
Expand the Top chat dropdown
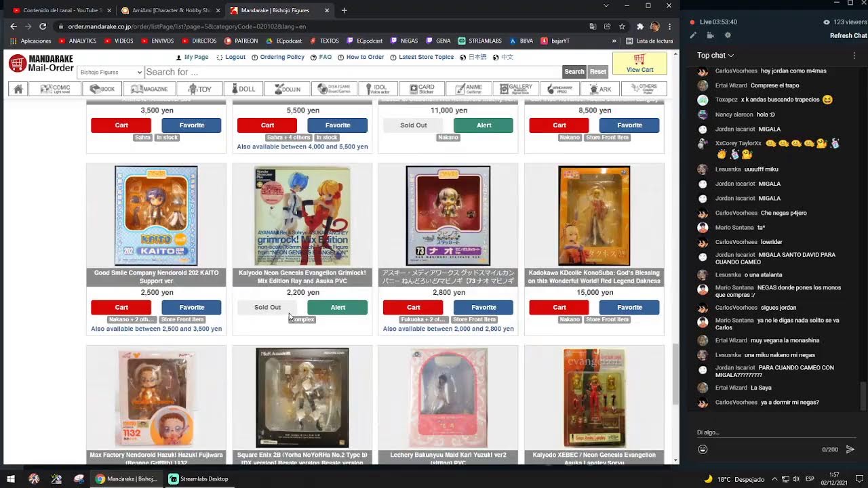tap(715, 56)
